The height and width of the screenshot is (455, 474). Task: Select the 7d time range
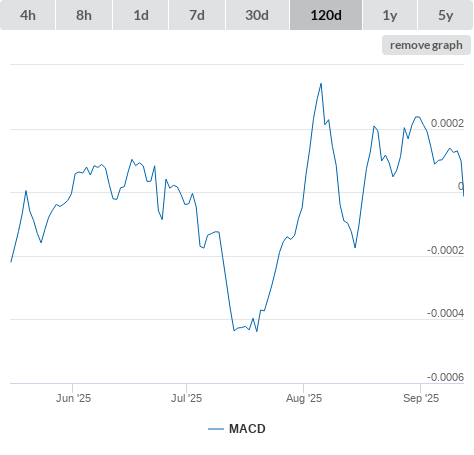click(197, 15)
